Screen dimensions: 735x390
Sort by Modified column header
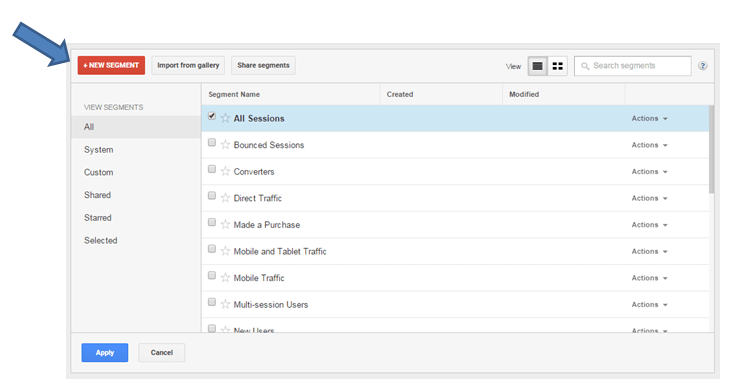524,94
